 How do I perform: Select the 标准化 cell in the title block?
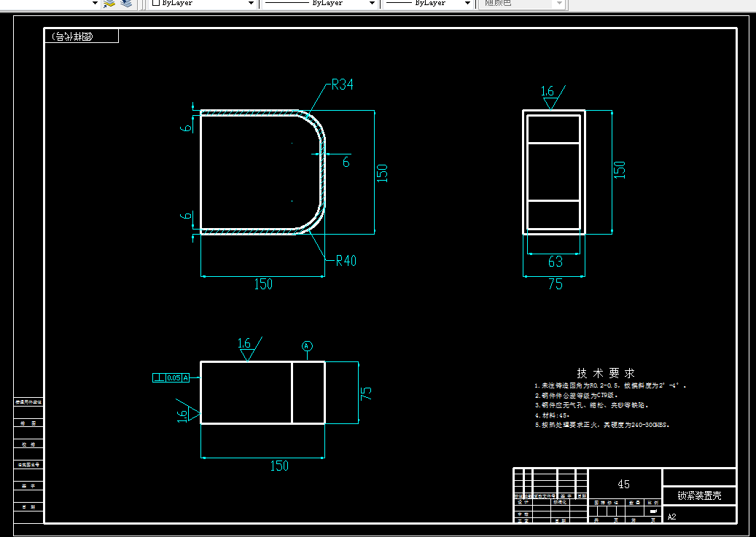[560, 502]
